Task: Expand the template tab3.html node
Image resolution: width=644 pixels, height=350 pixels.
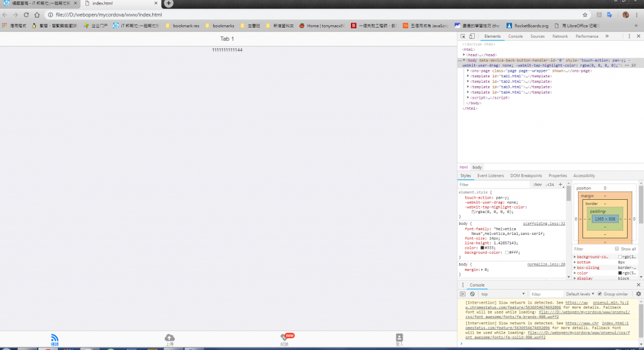Action: coord(468,87)
